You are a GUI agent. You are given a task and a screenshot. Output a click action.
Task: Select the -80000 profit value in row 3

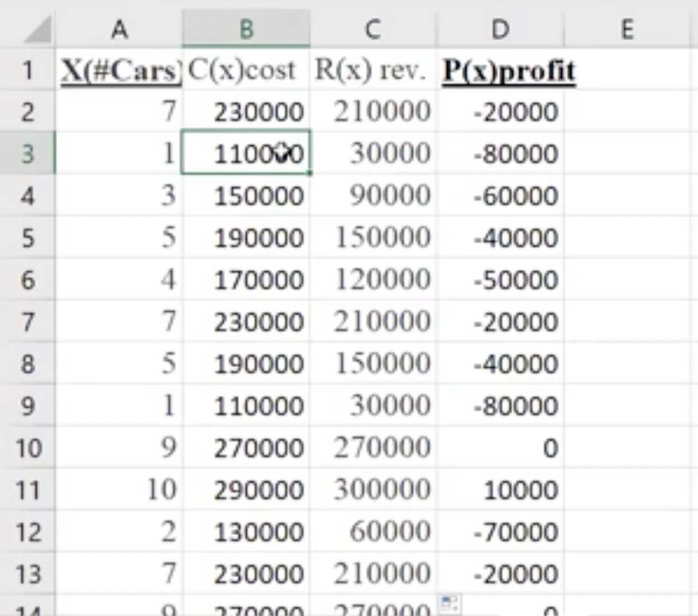[x=501, y=154]
